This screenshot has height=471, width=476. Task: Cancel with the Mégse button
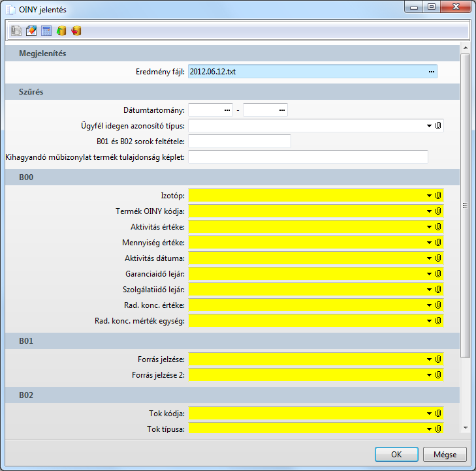[x=445, y=454]
